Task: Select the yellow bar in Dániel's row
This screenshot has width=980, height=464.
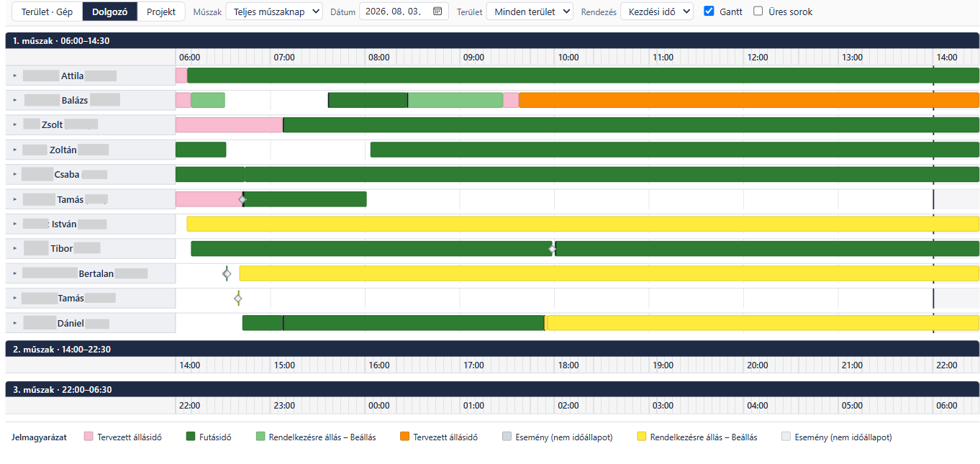Action: click(763, 323)
